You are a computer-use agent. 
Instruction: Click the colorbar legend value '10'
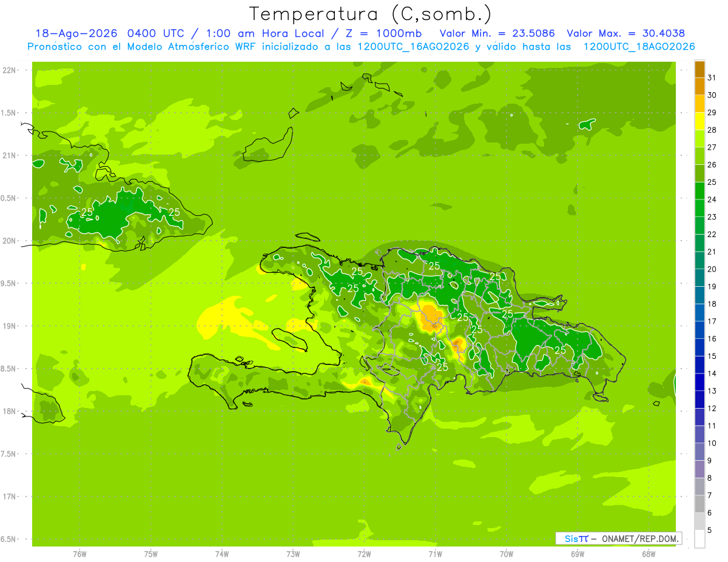click(x=712, y=443)
